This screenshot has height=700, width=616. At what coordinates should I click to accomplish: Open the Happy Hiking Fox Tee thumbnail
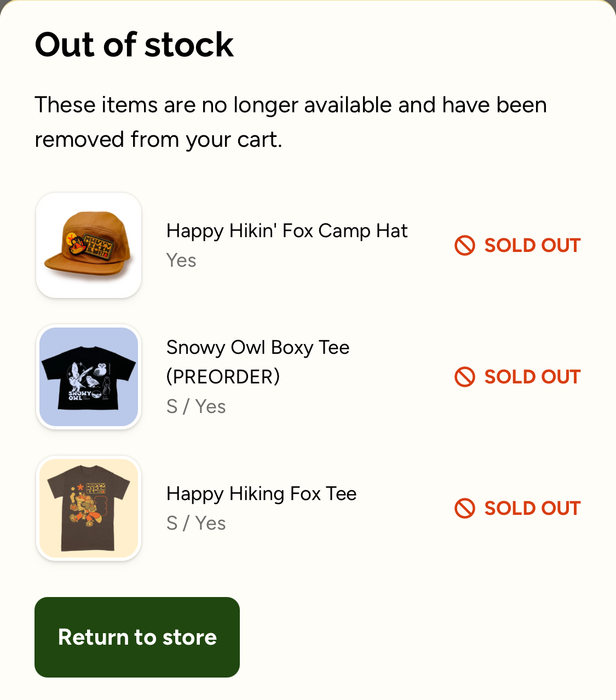[x=89, y=508]
